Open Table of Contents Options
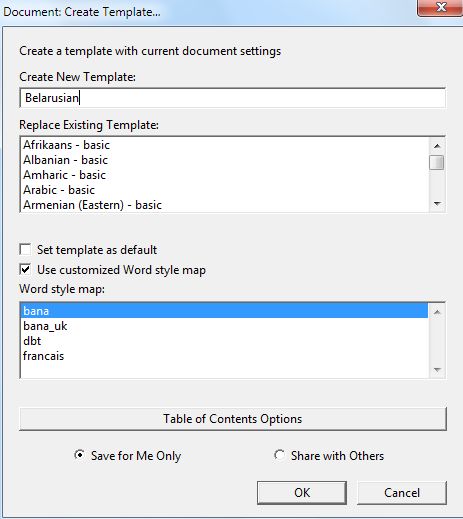Screen dimensions: 463x519 [233, 419]
